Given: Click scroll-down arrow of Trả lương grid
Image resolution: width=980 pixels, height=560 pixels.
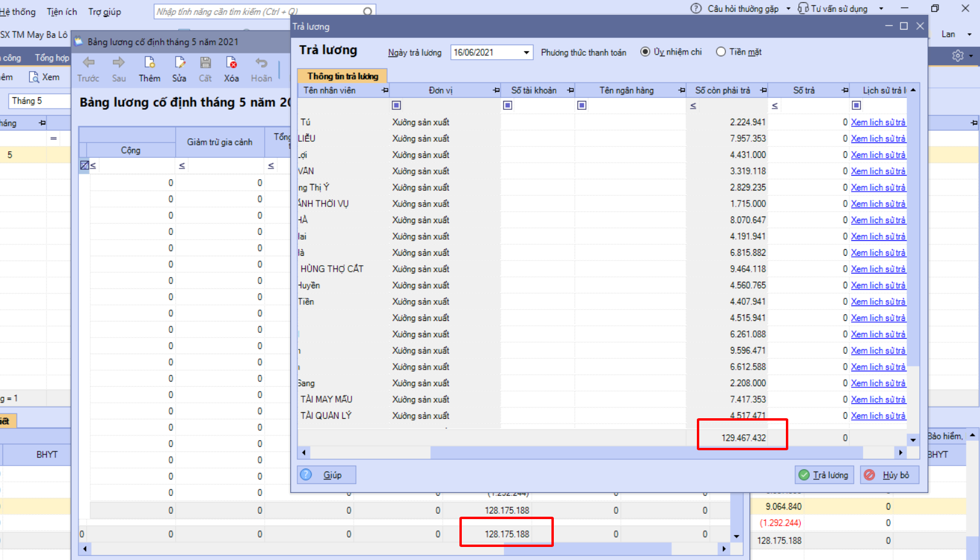Looking at the screenshot, I should tap(913, 440).
